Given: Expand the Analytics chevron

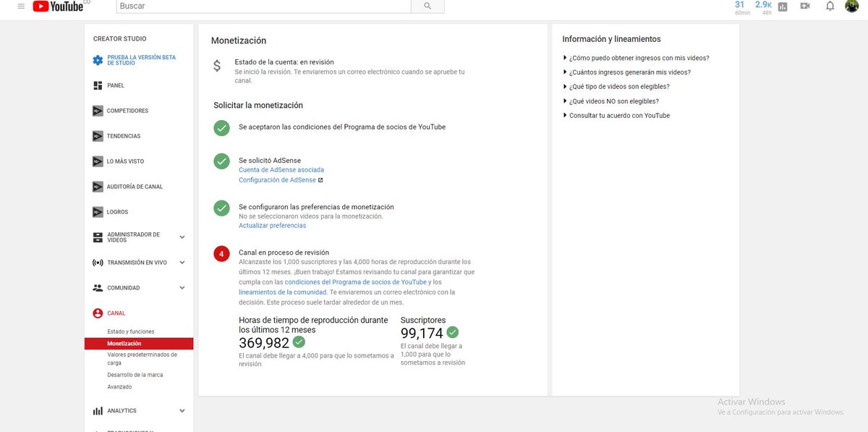Looking at the screenshot, I should [x=182, y=411].
